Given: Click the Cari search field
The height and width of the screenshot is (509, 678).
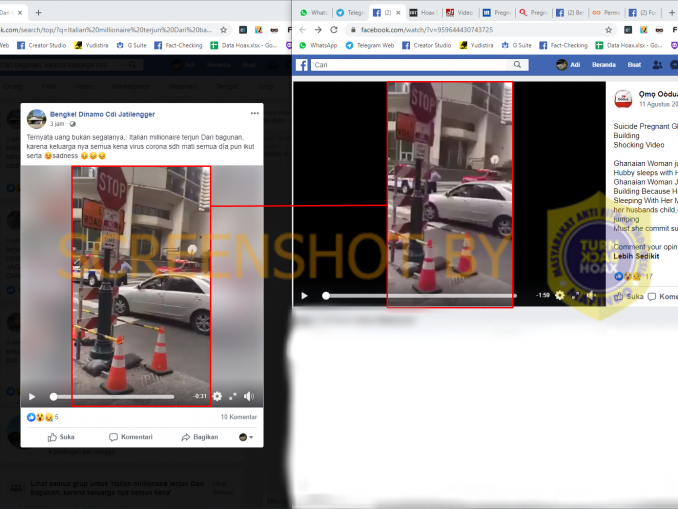Looking at the screenshot, I should click(x=409, y=65).
